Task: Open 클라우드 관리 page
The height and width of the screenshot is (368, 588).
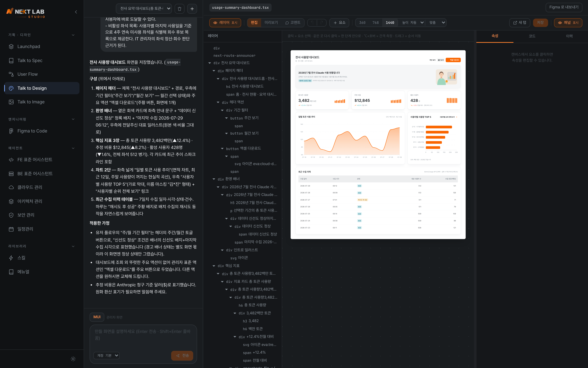Action: point(42,187)
